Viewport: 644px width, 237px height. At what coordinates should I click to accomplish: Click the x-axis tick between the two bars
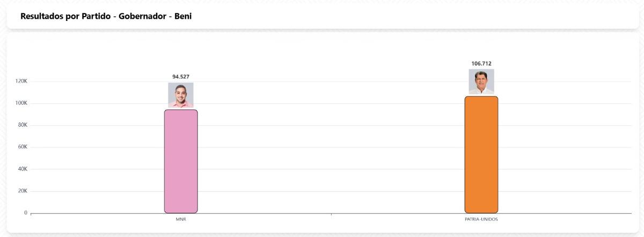[331, 214]
